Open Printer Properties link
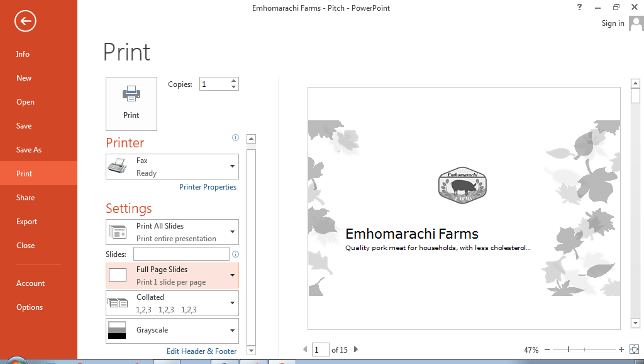The height and width of the screenshot is (364, 644). point(208,187)
